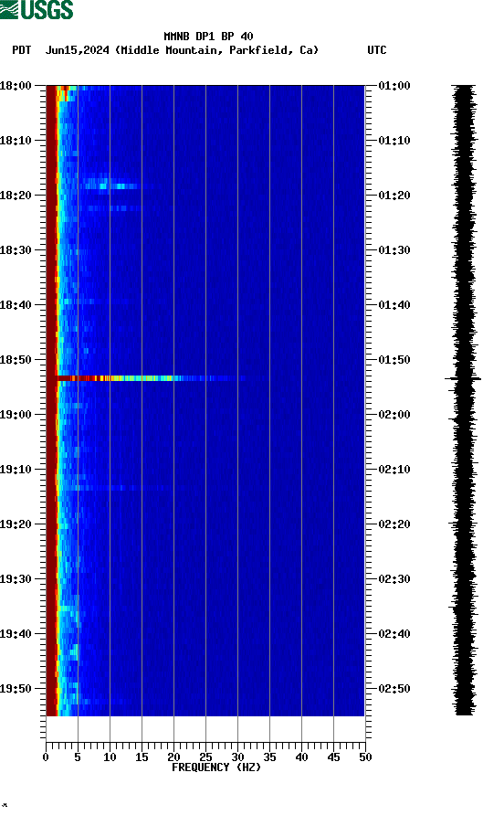Screen dimensions: 504x815
Task: Click the '18:20' PDT time label
Action: click(16, 195)
